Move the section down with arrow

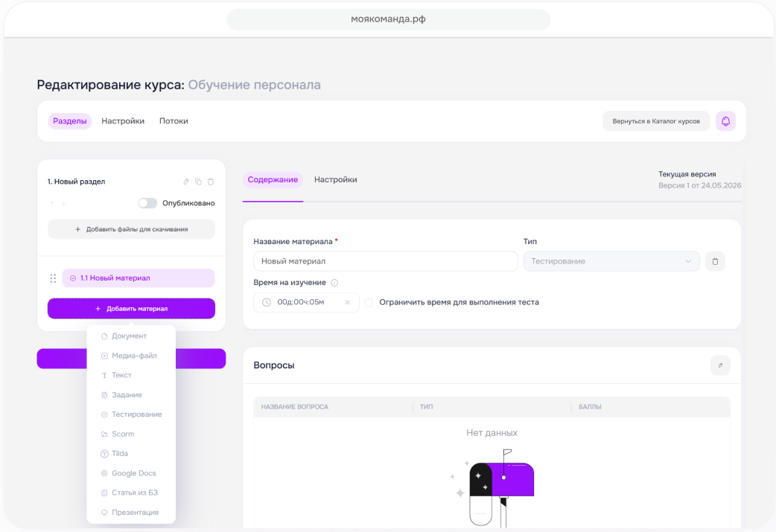pos(63,203)
